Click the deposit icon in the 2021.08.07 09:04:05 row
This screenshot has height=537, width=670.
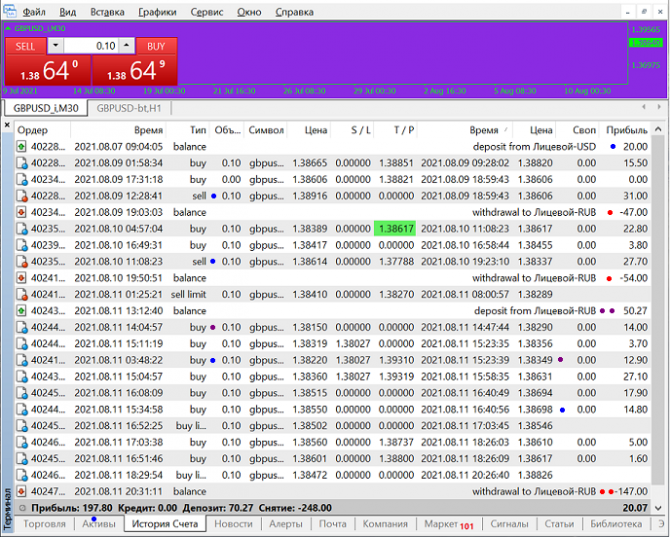point(21,147)
